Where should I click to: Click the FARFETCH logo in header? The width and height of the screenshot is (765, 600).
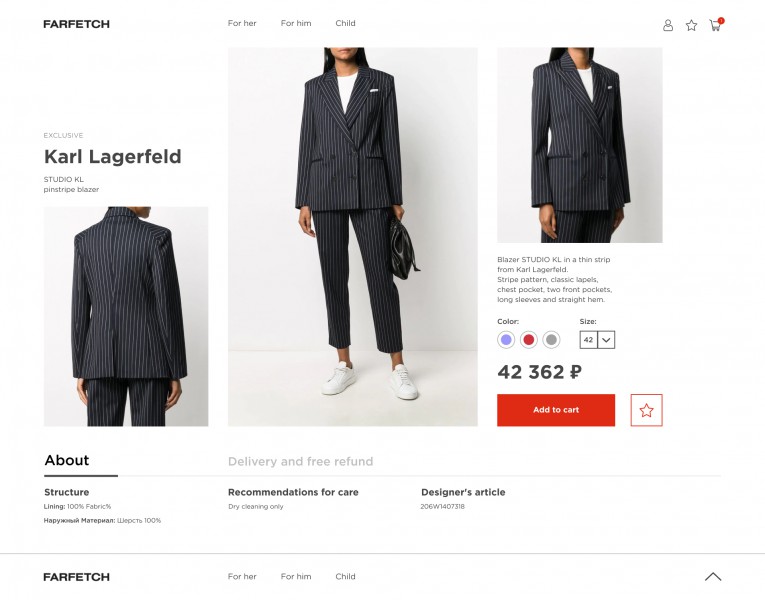(76, 24)
